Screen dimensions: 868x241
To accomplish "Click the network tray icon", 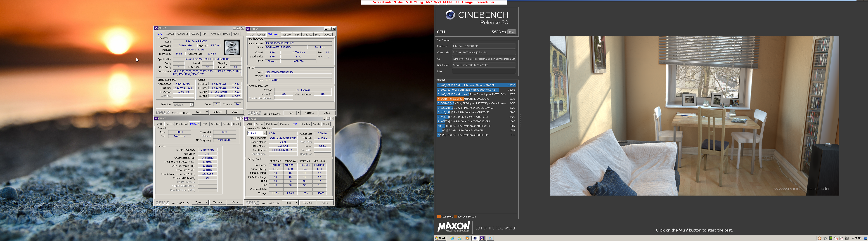I will [x=847, y=238].
